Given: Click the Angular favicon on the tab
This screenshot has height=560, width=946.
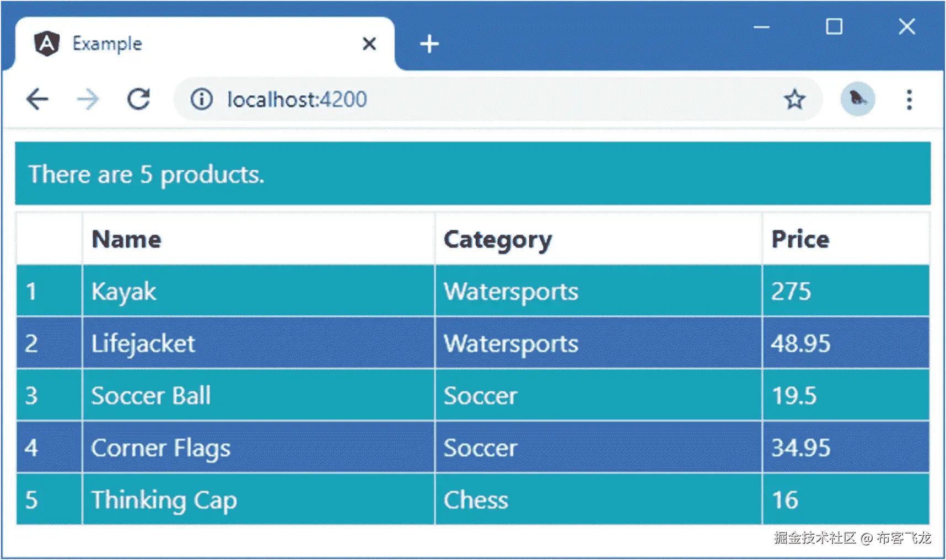Looking at the screenshot, I should point(47,44).
